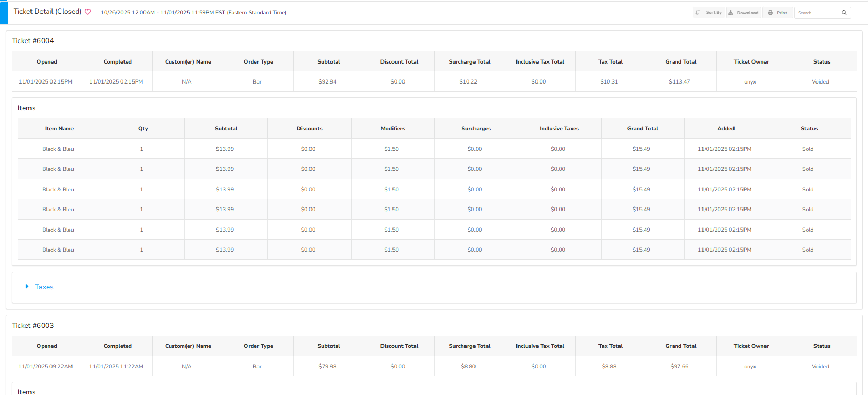Click the Added column header in Items
Screen dimensions: 868x395
coord(726,129)
